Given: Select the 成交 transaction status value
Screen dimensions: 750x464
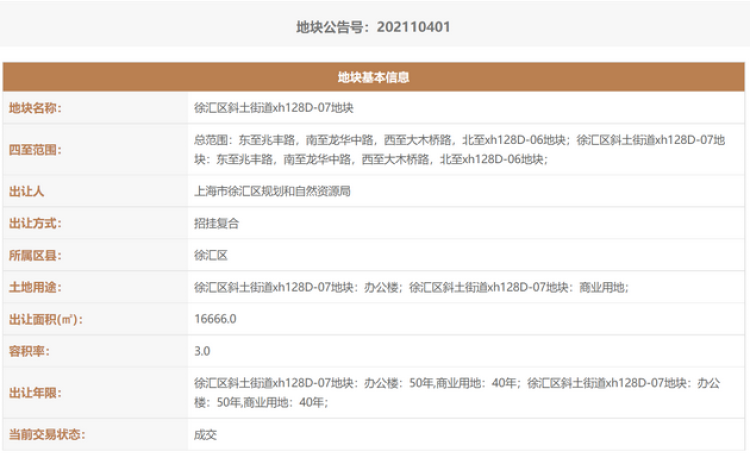Looking at the screenshot, I should click(205, 435).
